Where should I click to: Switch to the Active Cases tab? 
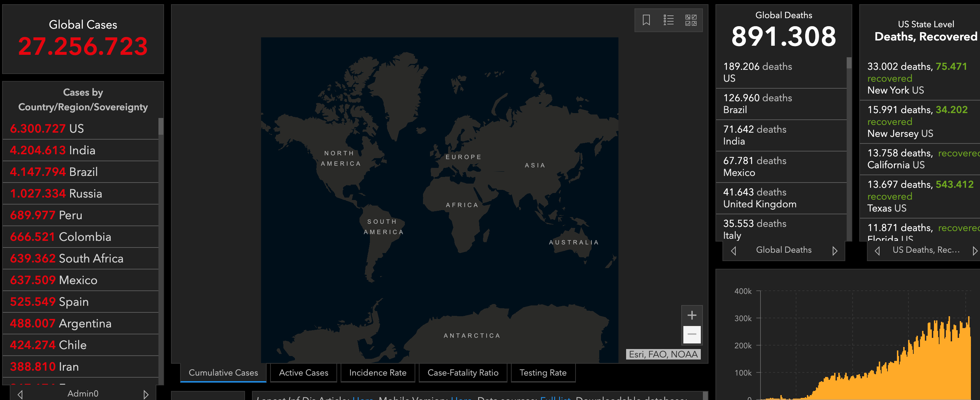tap(303, 372)
